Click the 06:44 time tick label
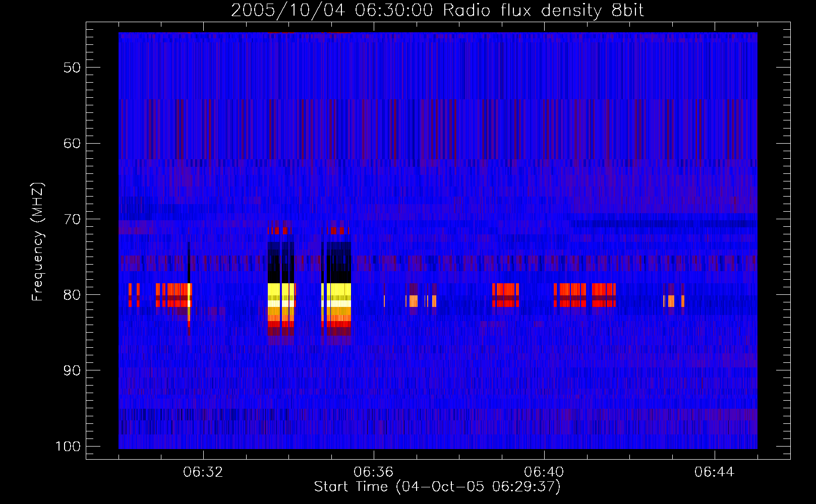The height and width of the screenshot is (504, 816). 715,472
